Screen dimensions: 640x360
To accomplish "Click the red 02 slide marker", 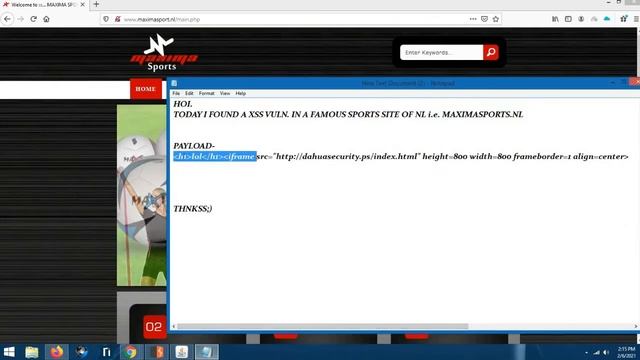I will [x=154, y=327].
